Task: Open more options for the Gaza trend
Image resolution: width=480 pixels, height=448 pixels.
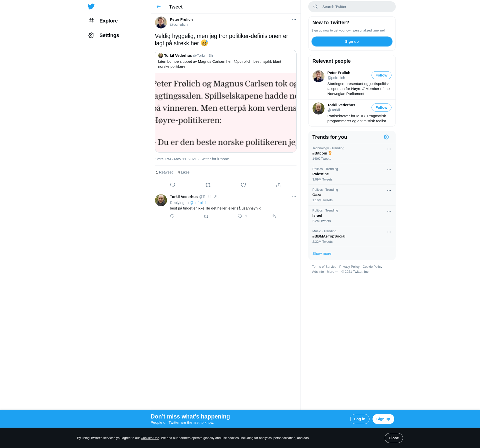Action: tap(389, 190)
